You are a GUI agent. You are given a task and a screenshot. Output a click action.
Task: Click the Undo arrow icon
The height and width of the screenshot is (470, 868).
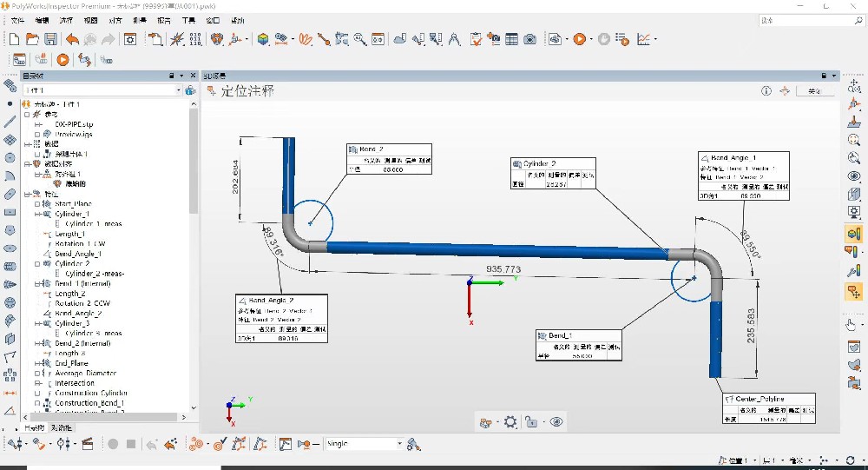[72, 39]
